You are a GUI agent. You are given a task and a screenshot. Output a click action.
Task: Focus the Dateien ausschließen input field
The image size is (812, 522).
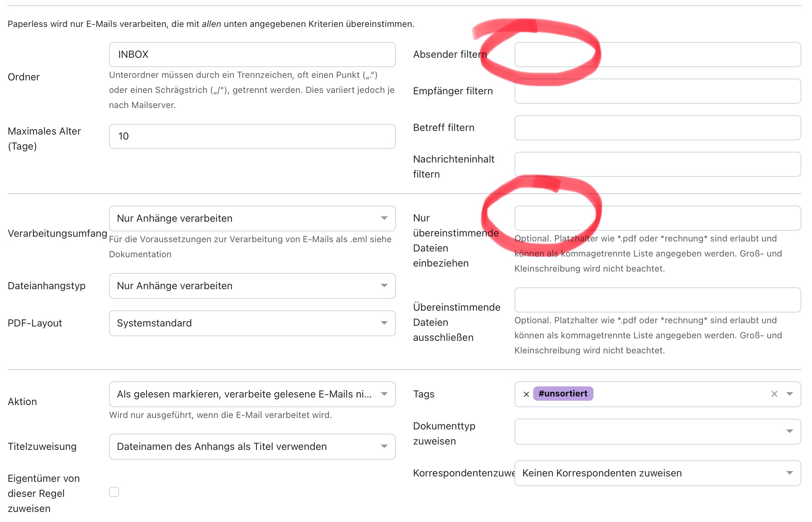(657, 300)
